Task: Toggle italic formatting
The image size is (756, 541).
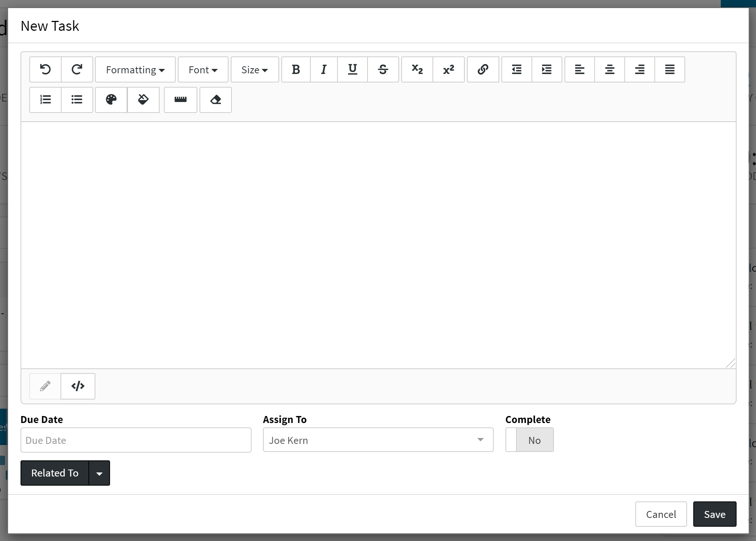Action: [324, 70]
